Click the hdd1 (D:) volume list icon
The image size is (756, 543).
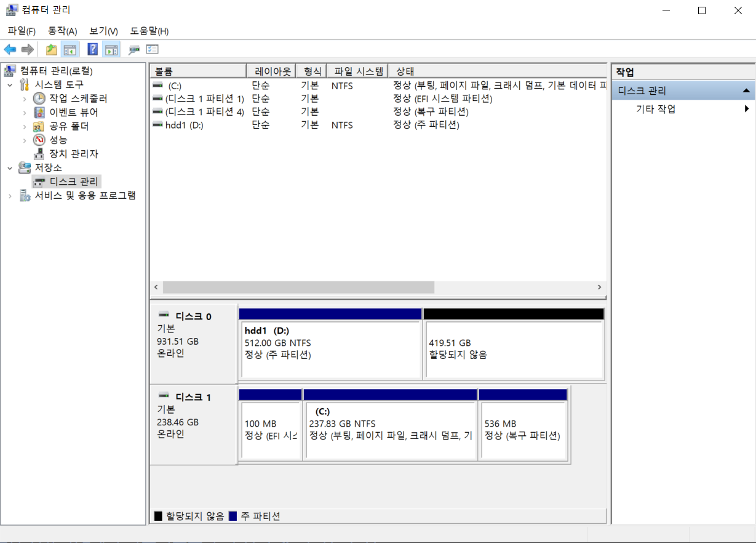pyautogui.click(x=158, y=125)
